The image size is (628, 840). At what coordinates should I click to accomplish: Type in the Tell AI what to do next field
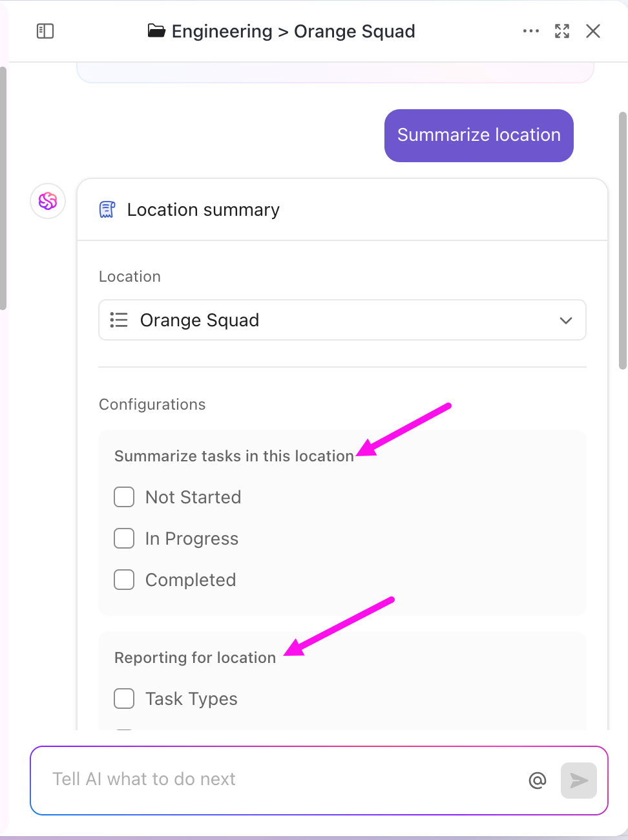pos(258,780)
